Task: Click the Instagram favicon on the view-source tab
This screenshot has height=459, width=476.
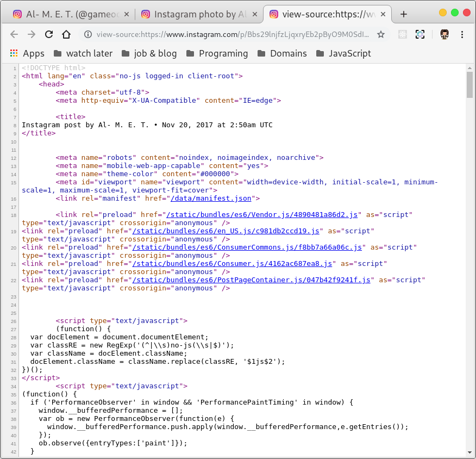Action: 274,14
